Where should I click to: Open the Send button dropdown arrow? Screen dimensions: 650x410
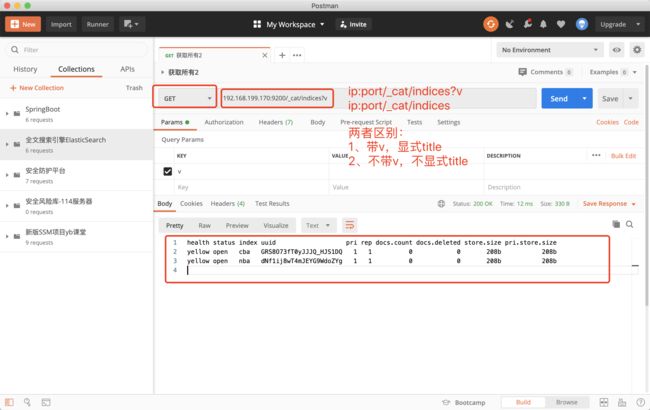tap(585, 98)
